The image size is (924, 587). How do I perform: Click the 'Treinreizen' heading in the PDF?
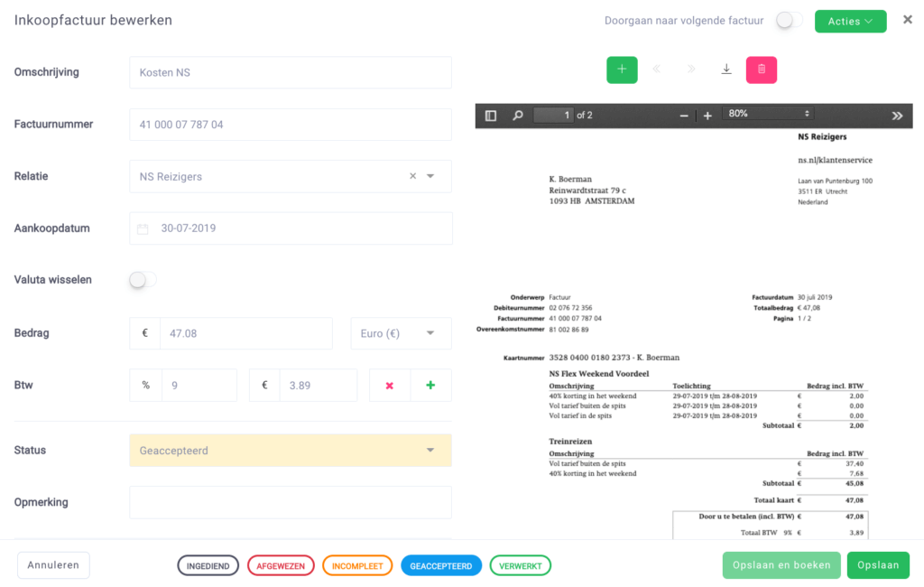coord(570,442)
